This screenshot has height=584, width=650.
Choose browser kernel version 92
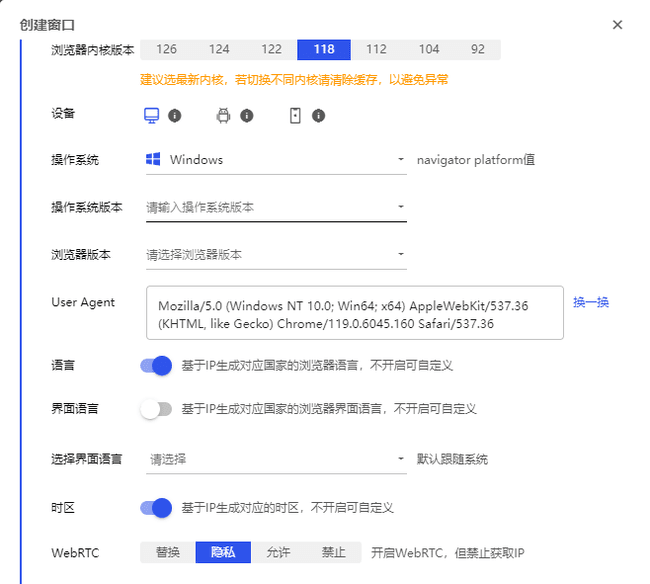(478, 49)
